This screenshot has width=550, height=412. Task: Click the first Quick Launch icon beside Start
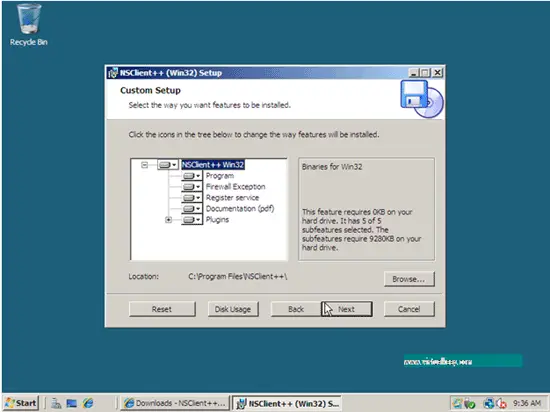point(56,404)
